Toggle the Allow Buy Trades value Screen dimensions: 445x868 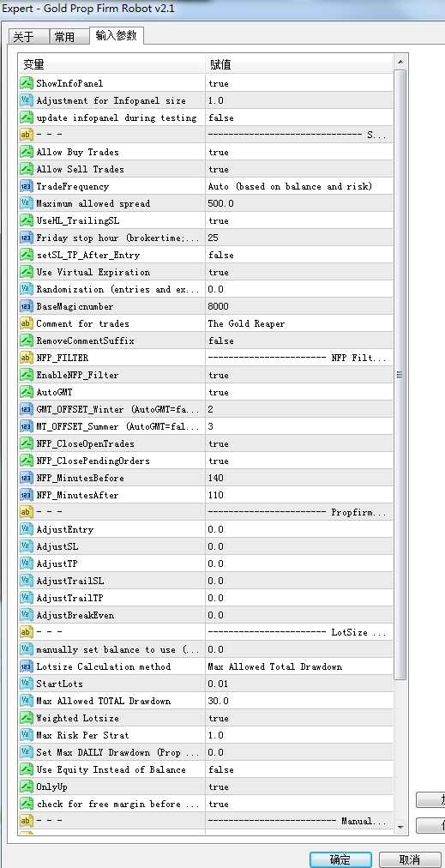(299, 152)
